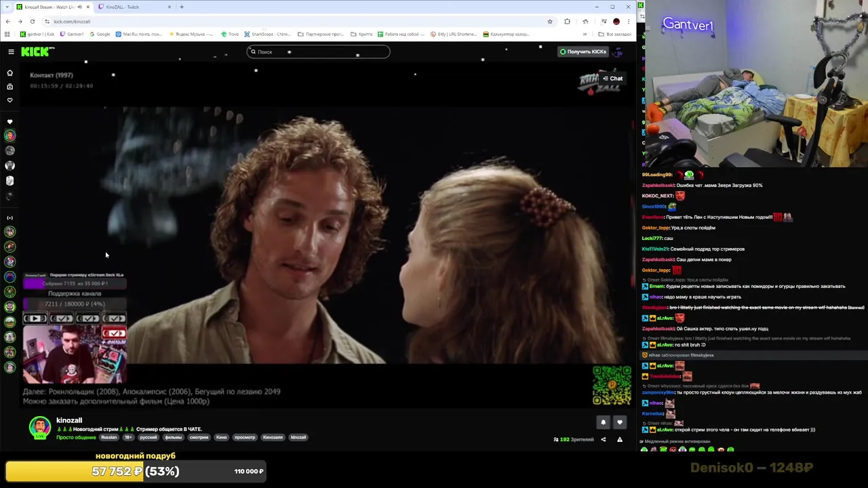Open the kinozall channel avatar

click(39, 427)
